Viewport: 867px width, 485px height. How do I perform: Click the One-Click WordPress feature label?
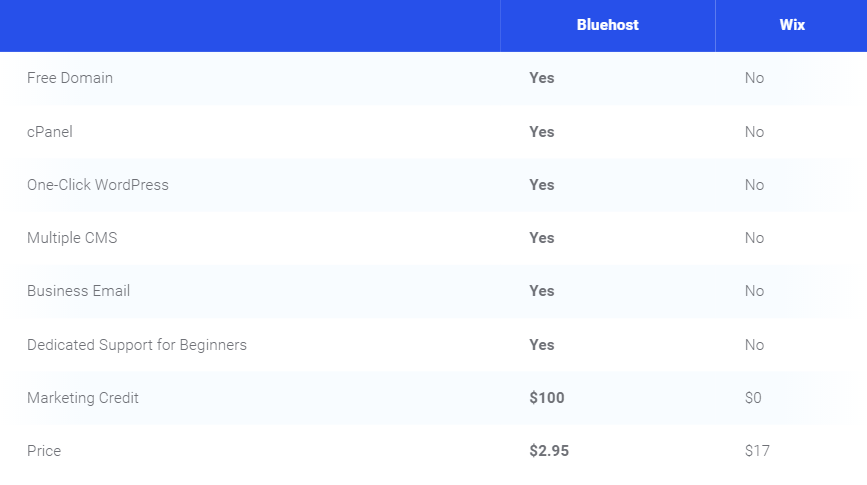coord(98,185)
